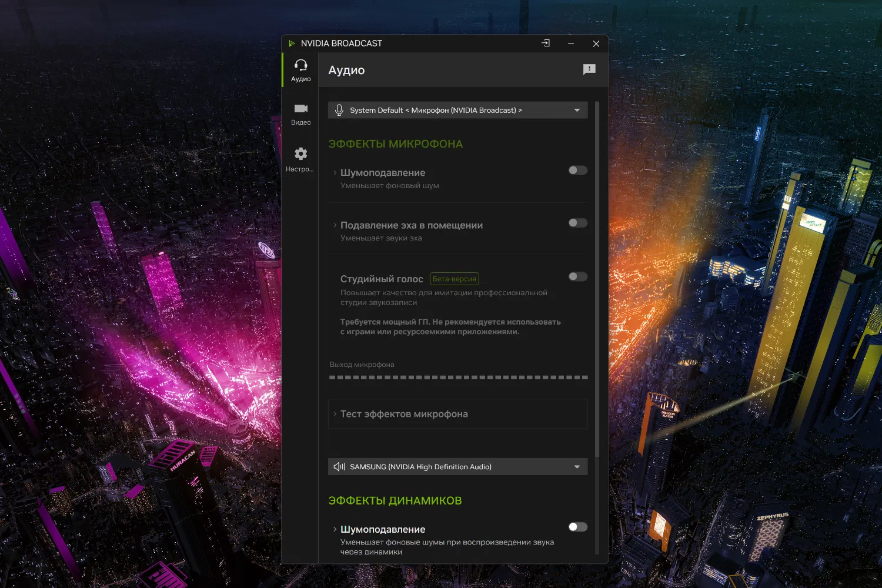Click the vertical scrollbar in audio panel

pos(597,279)
